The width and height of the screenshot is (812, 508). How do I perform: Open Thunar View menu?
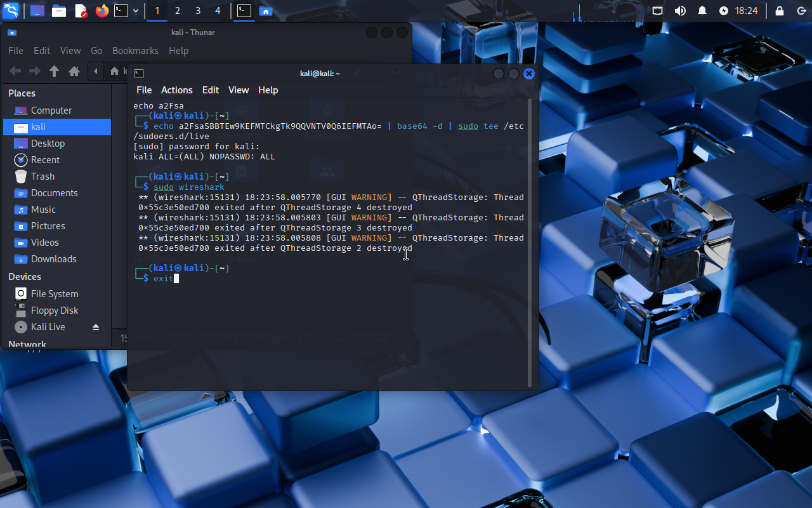pos(70,51)
